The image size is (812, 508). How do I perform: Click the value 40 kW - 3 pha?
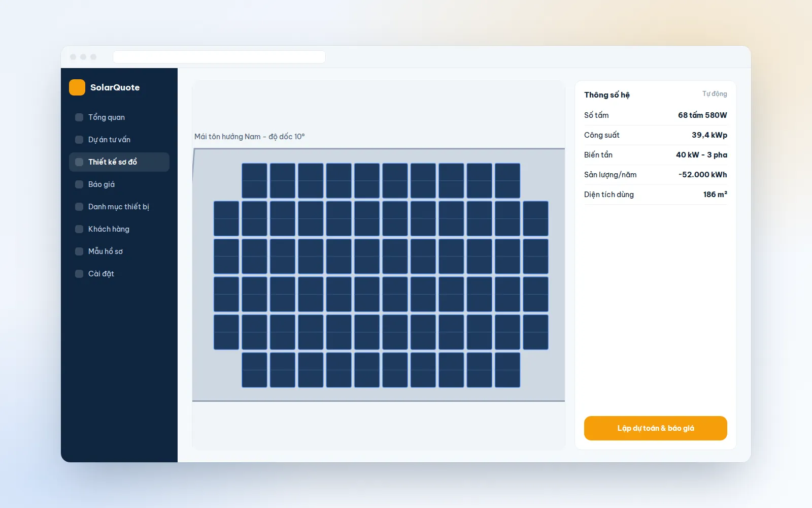click(701, 155)
